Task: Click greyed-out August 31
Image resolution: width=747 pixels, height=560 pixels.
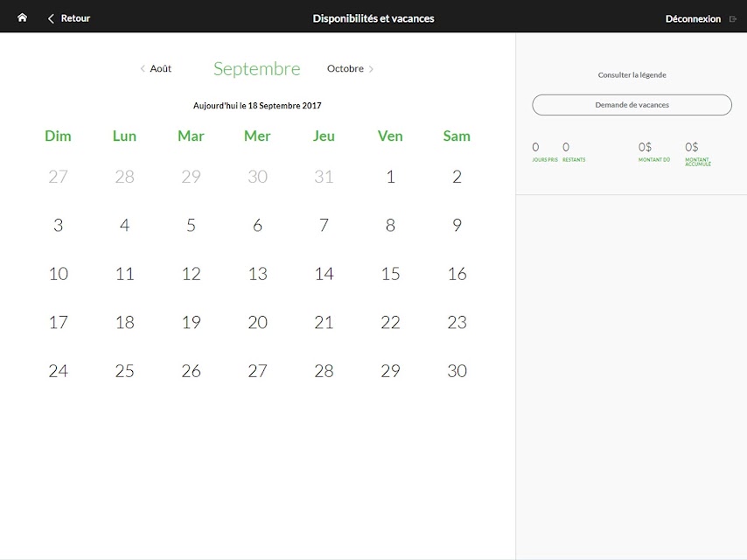Action: (x=324, y=177)
